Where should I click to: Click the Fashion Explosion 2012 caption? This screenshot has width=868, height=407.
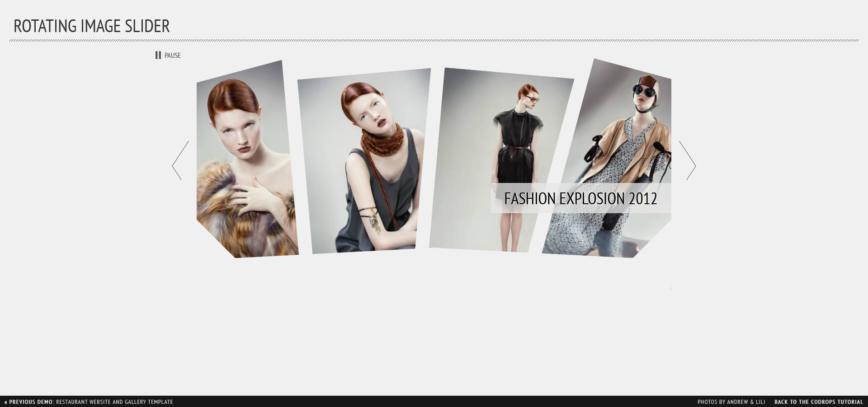(580, 198)
